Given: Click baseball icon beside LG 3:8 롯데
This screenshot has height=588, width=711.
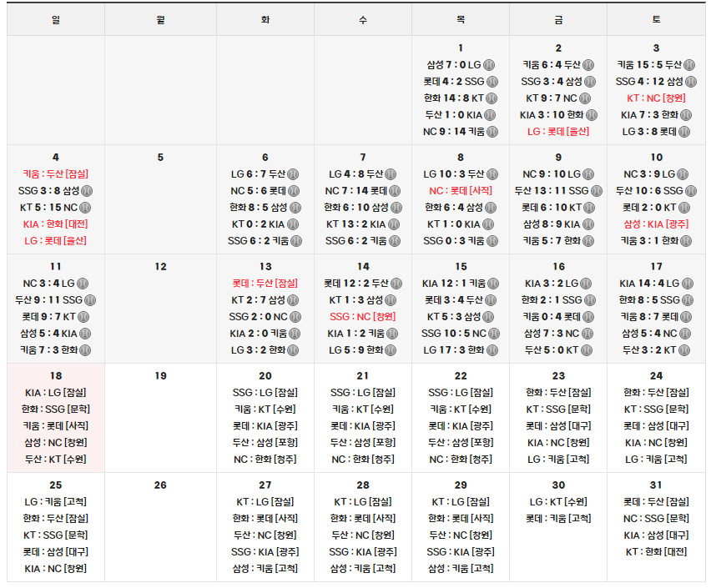Looking at the screenshot, I should pos(684,132).
